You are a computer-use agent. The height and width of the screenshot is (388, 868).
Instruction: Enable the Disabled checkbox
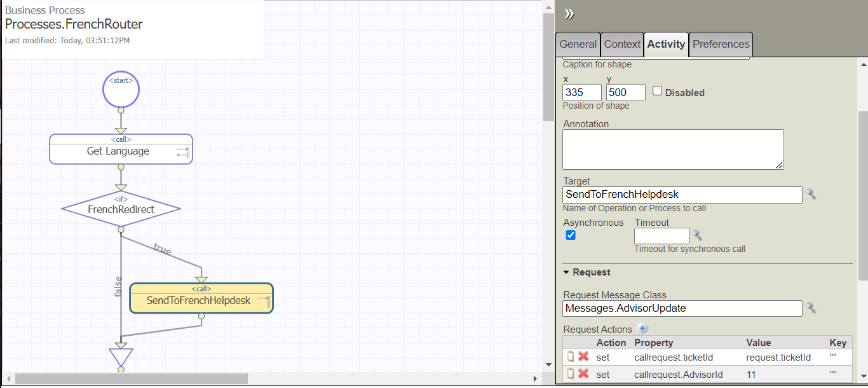click(658, 92)
